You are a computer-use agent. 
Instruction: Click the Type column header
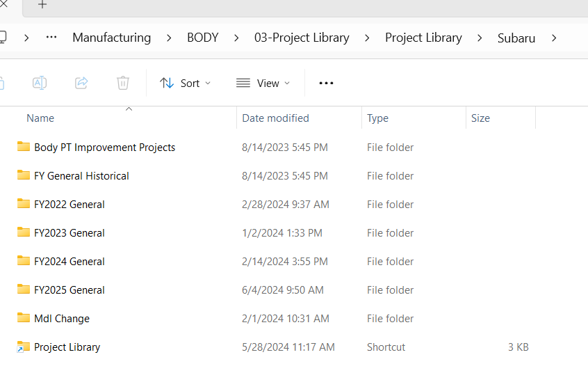pyautogui.click(x=377, y=118)
